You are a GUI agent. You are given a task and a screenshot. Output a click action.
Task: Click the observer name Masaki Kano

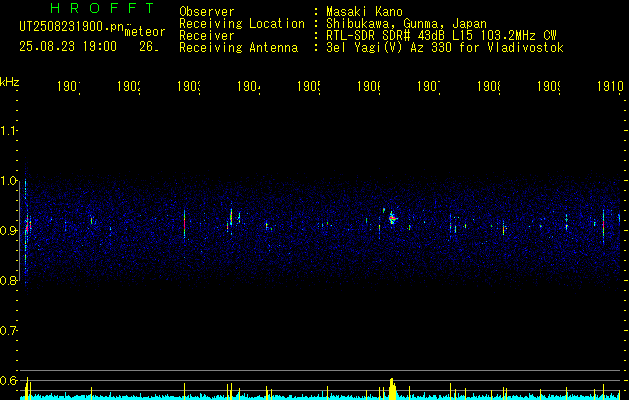tap(364, 12)
